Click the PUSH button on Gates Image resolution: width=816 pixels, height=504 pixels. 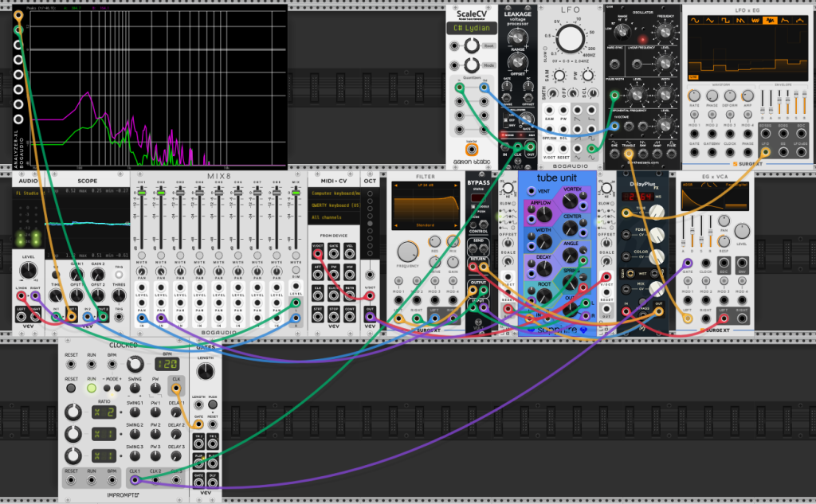(x=213, y=404)
